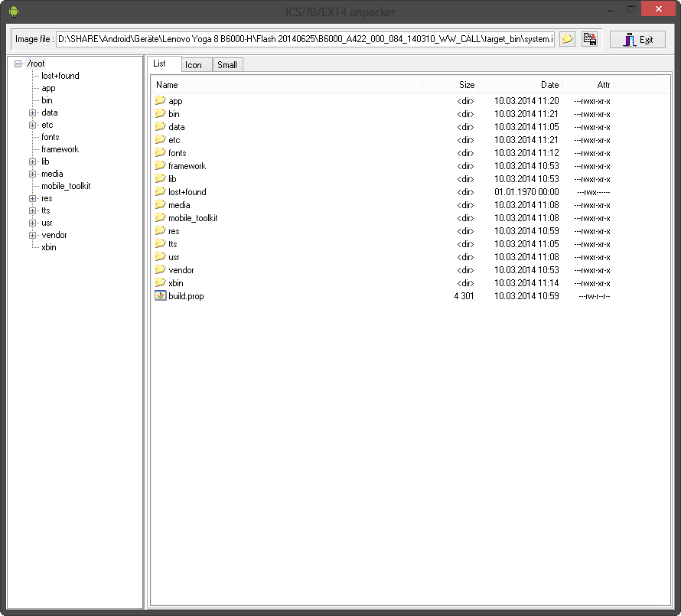Viewport: 681px width, 616px height.
Task: Click the lib folder icon in list
Action: click(x=160, y=178)
